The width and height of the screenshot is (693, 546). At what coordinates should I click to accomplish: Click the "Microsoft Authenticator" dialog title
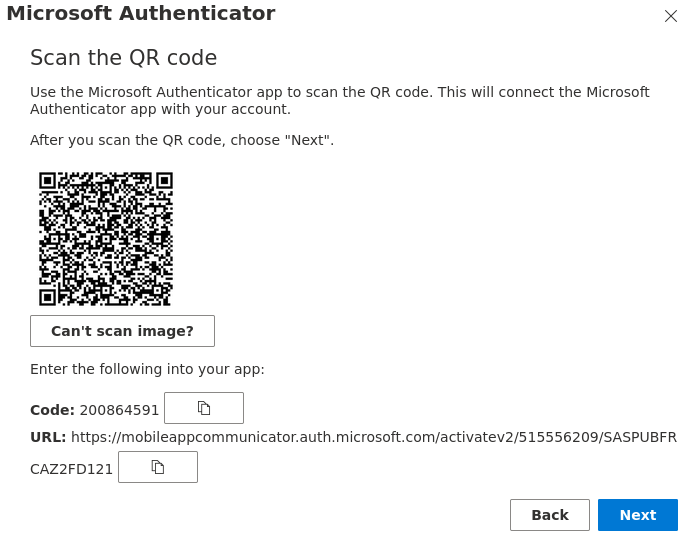pos(141,13)
